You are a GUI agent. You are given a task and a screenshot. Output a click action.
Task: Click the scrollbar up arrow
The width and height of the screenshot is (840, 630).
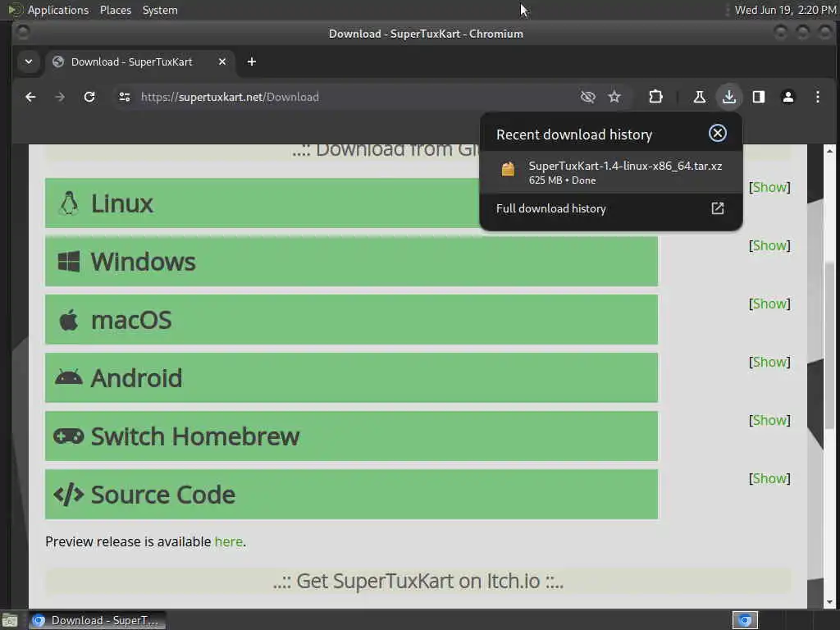click(x=830, y=150)
